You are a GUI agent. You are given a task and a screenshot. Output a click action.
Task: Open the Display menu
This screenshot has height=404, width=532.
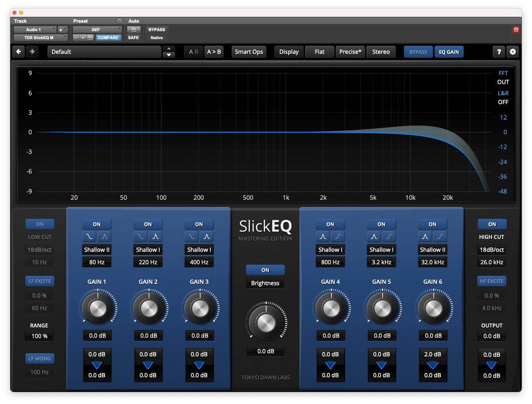(289, 52)
